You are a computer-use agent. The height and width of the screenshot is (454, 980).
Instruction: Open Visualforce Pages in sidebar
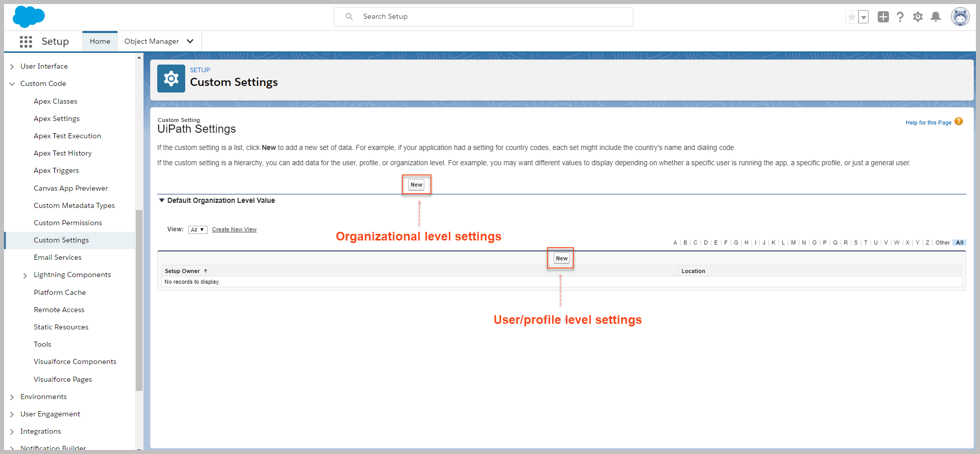63,379
